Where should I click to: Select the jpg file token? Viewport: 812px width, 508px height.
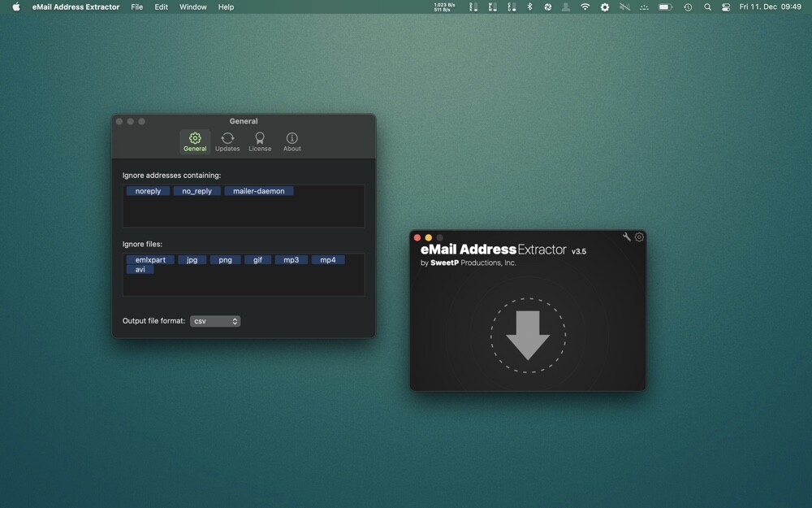(192, 260)
